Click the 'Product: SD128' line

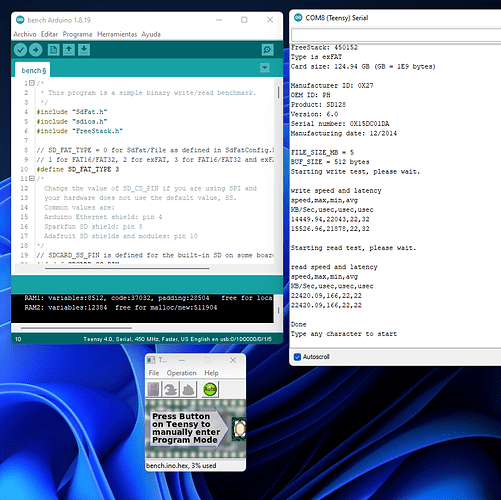(318, 104)
